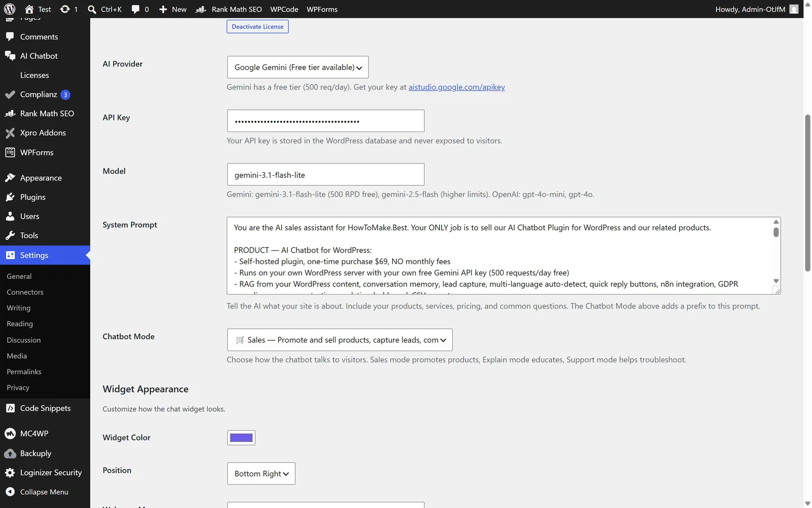Click the Code Snippets icon
Screen dimensions: 812x508
(10, 408)
